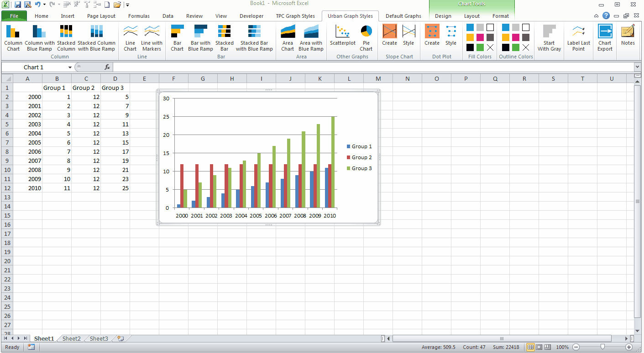Select the Pie Chart icon

tap(366, 38)
